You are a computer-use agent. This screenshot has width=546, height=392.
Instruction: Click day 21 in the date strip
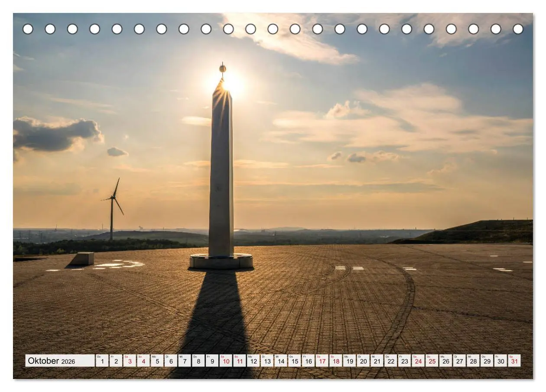tap(377, 360)
